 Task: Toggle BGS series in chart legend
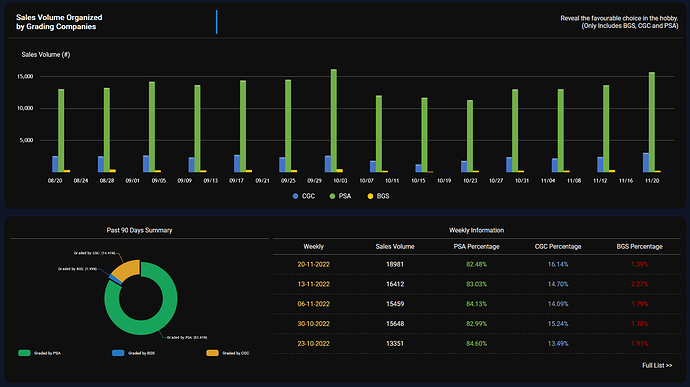(378, 196)
